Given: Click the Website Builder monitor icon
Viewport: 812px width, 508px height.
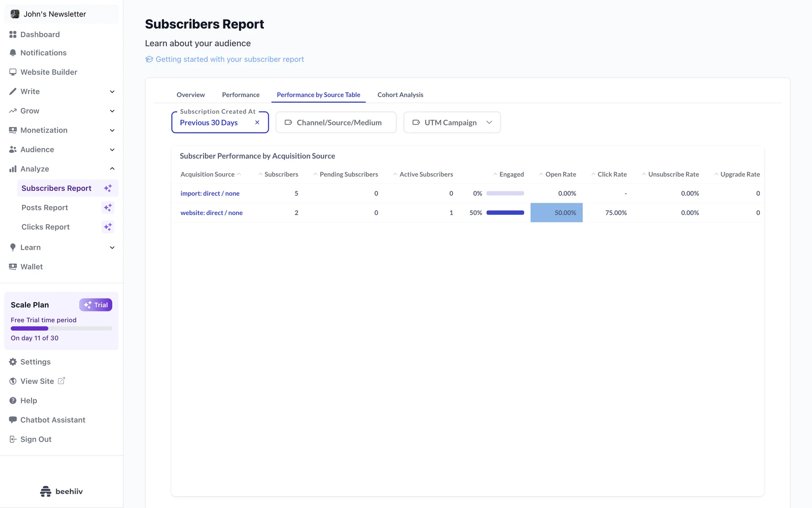Looking at the screenshot, I should (13, 72).
